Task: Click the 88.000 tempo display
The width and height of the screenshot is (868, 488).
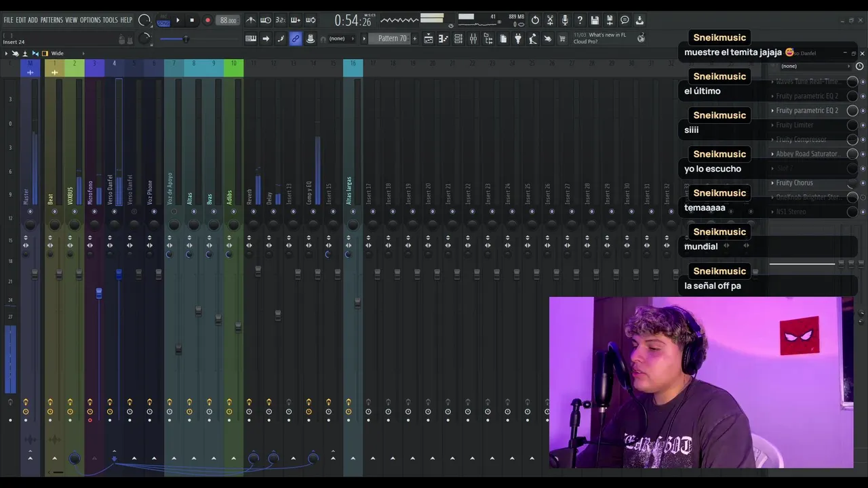Action: coord(229,20)
